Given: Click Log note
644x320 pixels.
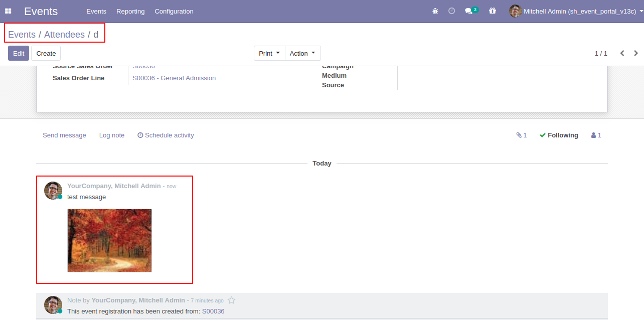Looking at the screenshot, I should pos(112,135).
